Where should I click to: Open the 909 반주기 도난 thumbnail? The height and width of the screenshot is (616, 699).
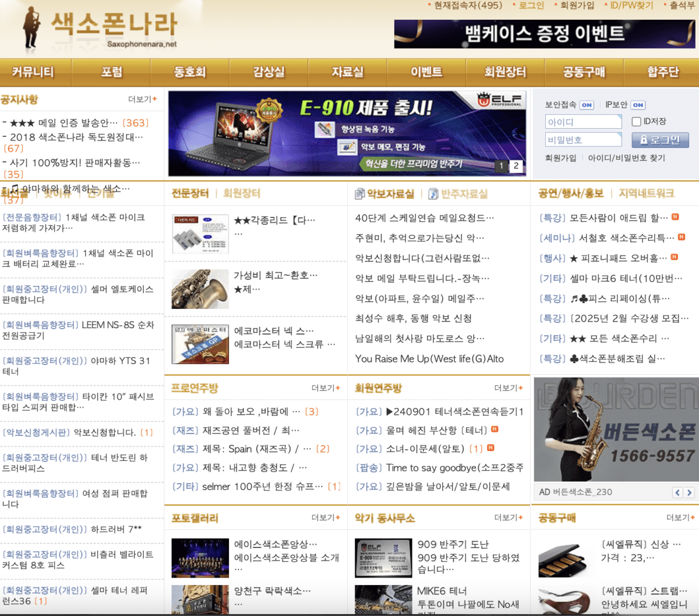[383, 558]
